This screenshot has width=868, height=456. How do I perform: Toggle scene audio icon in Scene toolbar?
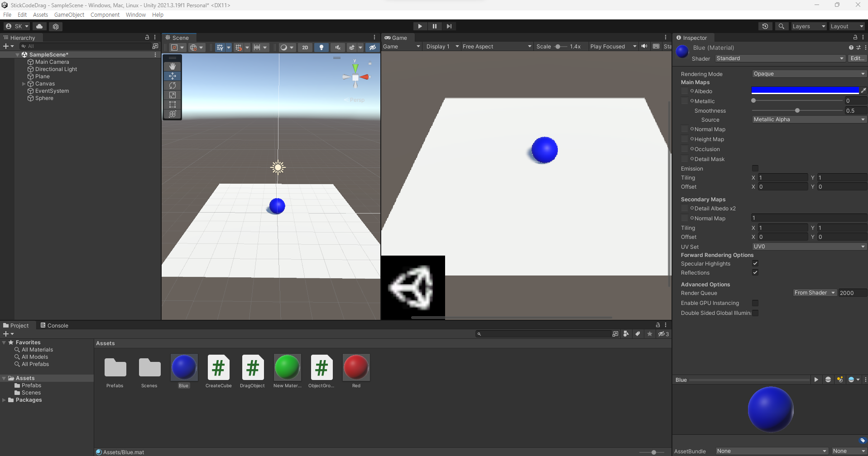click(x=338, y=47)
